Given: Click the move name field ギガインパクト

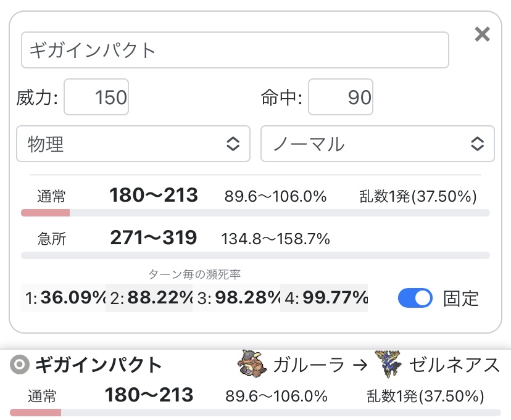Looking at the screenshot, I should 235,50.
